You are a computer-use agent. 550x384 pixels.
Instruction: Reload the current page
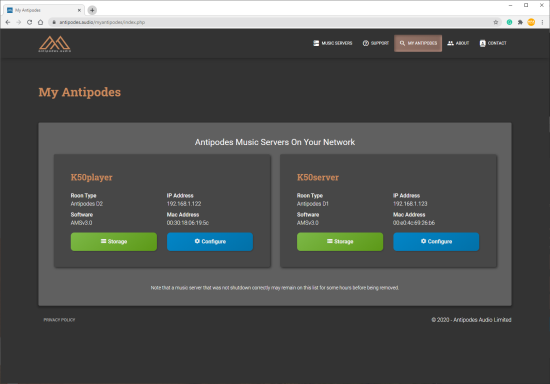(x=29, y=22)
